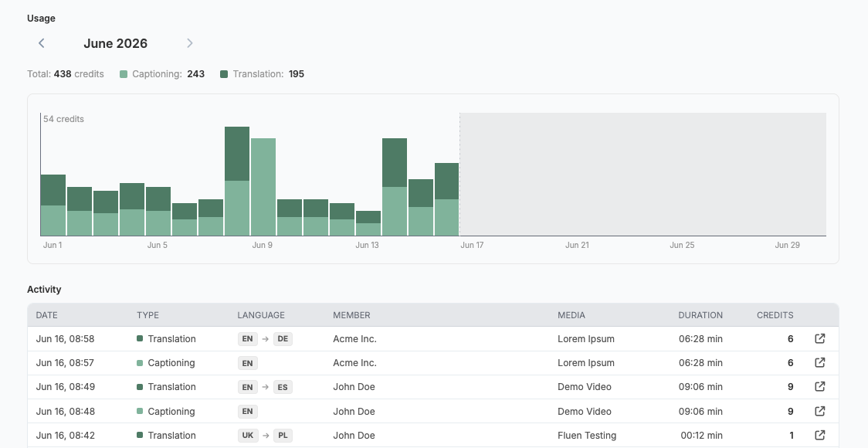This screenshot has height=448, width=868.
Task: Click the ES language badge
Action: click(283, 387)
